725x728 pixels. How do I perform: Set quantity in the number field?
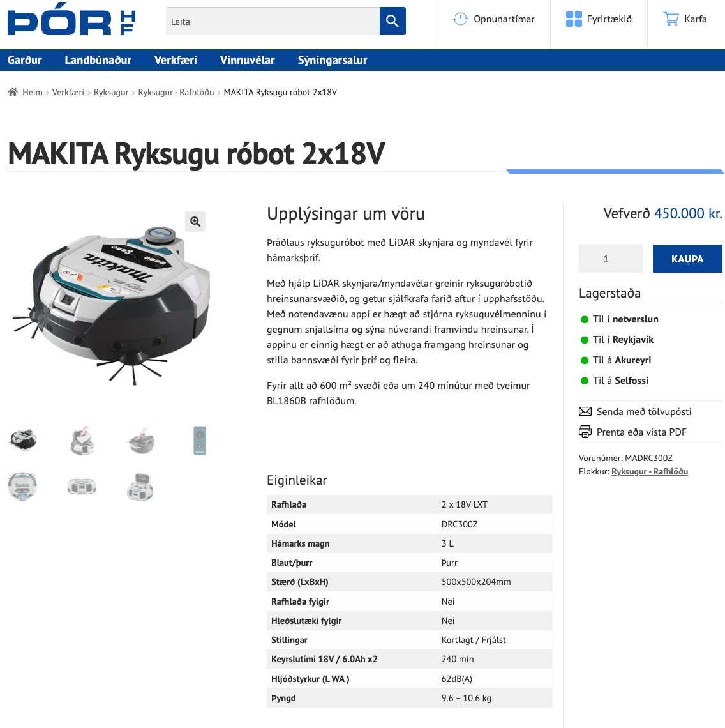[x=610, y=259]
